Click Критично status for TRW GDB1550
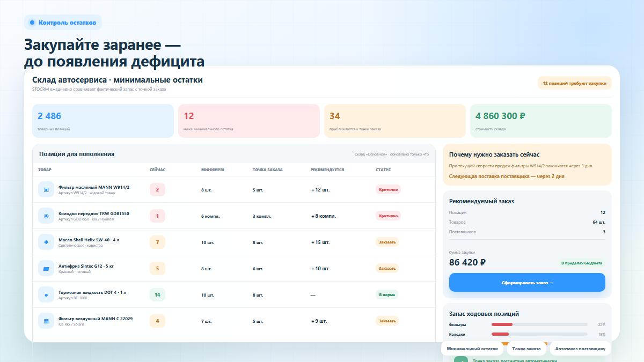This screenshot has width=644, height=362. coord(388,216)
